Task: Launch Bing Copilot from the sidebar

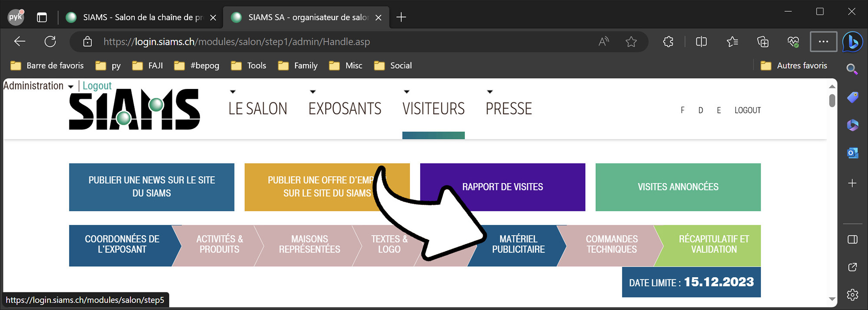Action: [852, 42]
